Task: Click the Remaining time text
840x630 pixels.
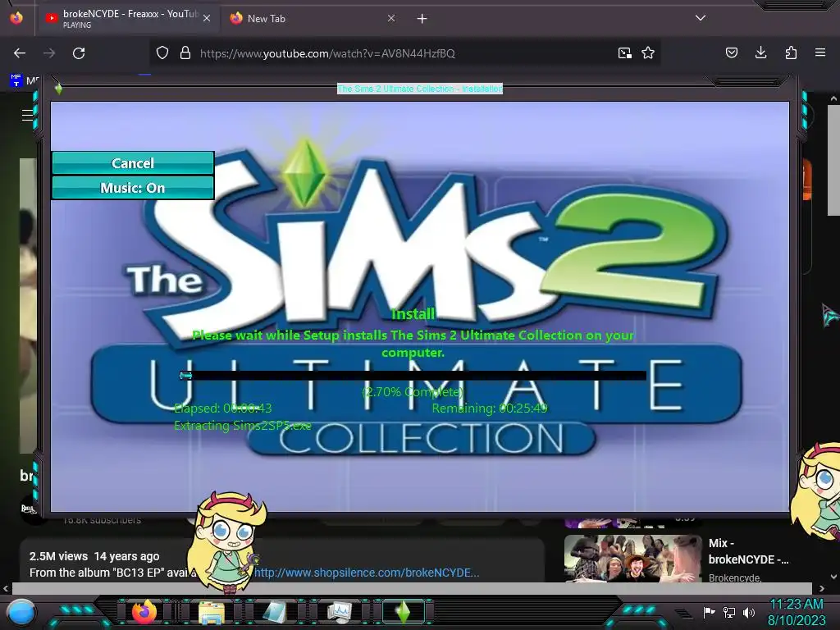Action: click(490, 409)
